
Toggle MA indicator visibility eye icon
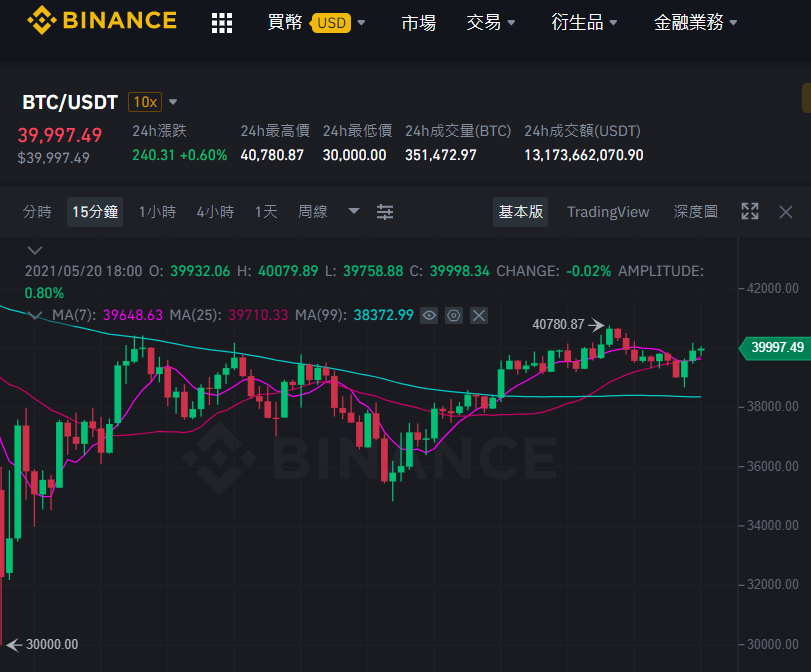point(429,315)
